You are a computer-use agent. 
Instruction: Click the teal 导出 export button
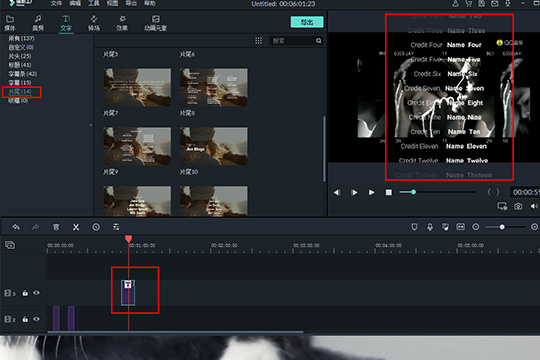pyautogui.click(x=307, y=22)
